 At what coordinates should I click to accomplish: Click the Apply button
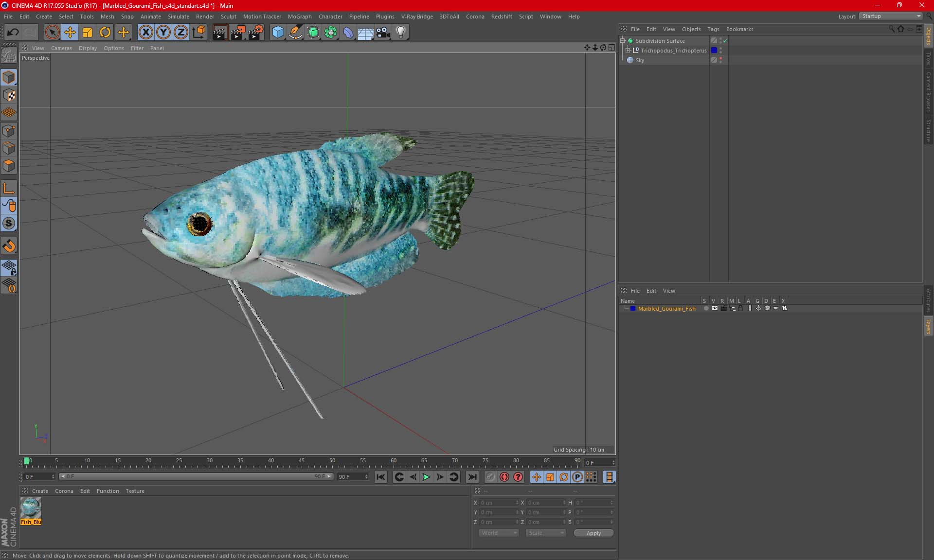click(593, 533)
